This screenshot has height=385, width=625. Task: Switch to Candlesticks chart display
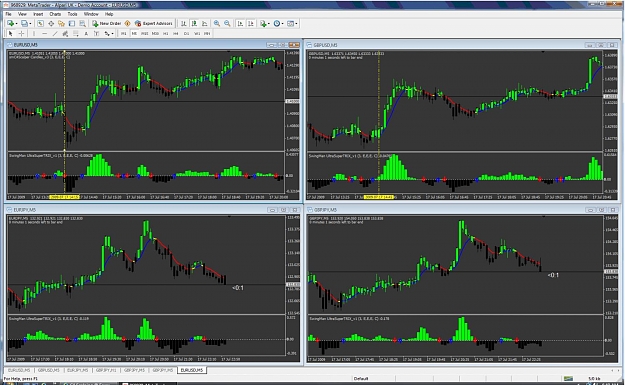coord(194,24)
